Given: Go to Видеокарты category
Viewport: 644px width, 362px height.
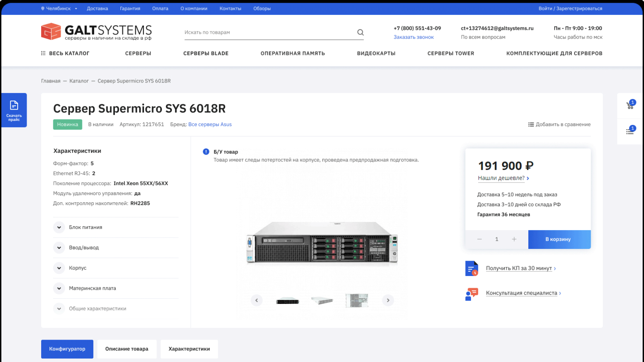Looking at the screenshot, I should coord(376,53).
